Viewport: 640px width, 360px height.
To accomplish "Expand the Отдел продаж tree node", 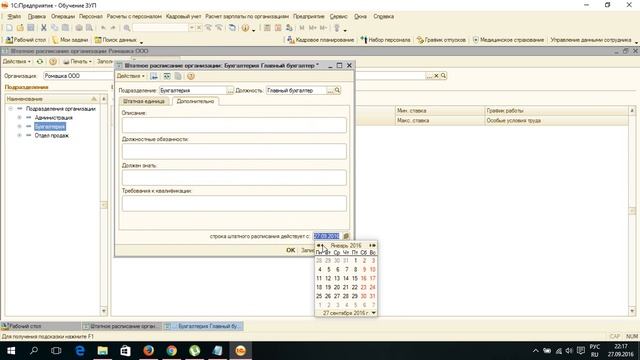I will pos(19,136).
